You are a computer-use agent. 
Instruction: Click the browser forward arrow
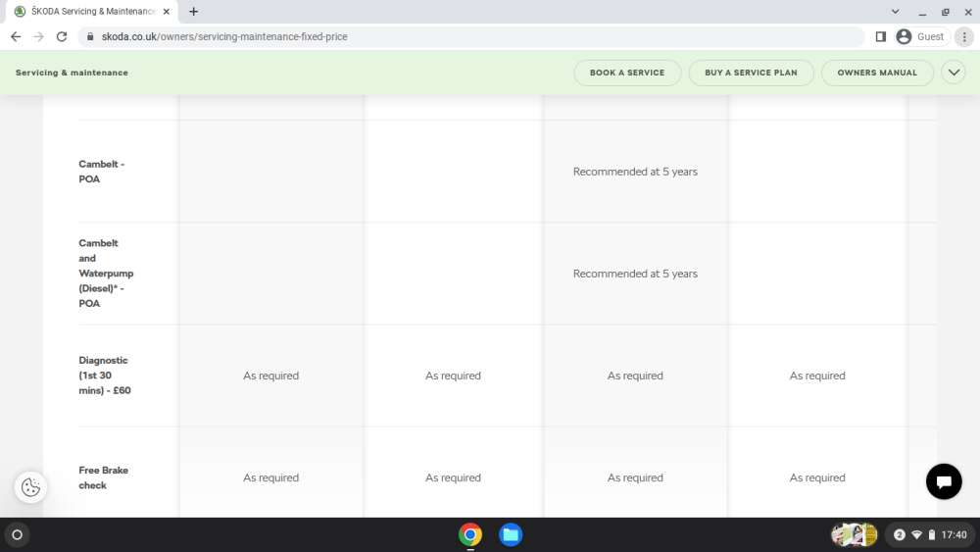tap(39, 37)
